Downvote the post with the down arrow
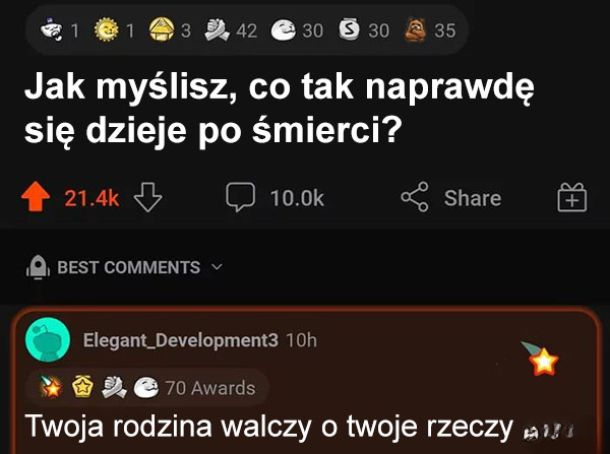The width and height of the screenshot is (610, 454). (x=148, y=198)
